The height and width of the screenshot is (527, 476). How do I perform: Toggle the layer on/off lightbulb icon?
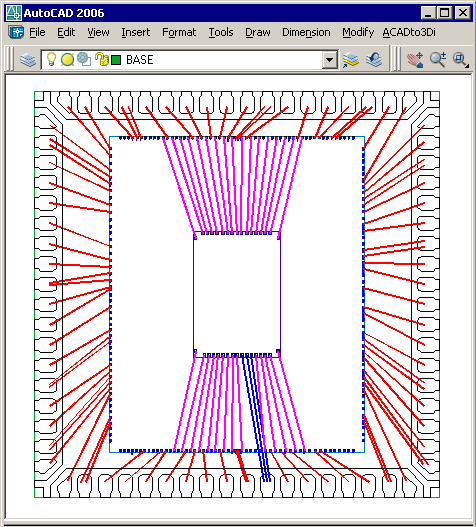[x=51, y=59]
